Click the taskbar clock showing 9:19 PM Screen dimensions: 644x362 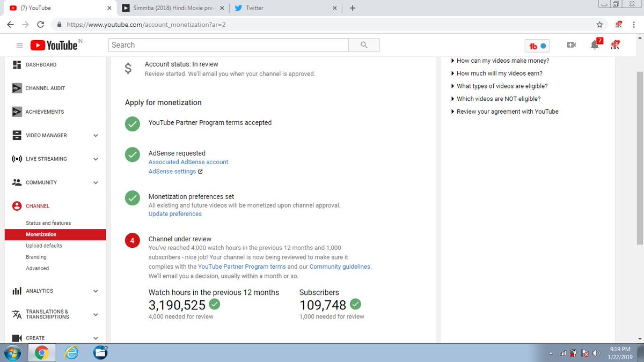tap(619, 353)
